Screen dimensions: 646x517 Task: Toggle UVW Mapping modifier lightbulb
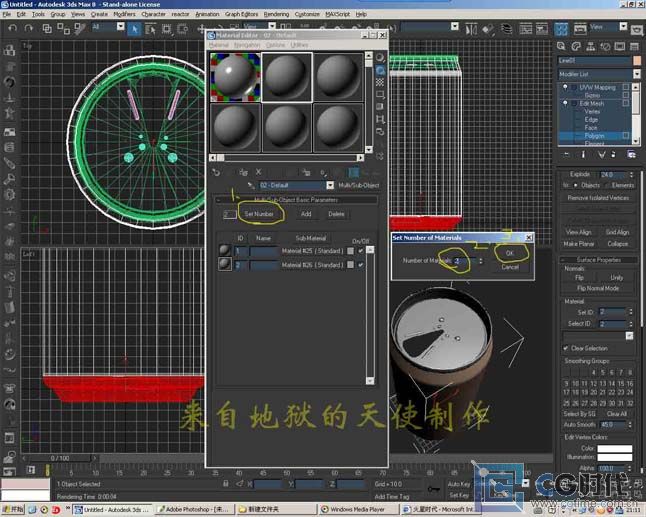click(x=565, y=87)
